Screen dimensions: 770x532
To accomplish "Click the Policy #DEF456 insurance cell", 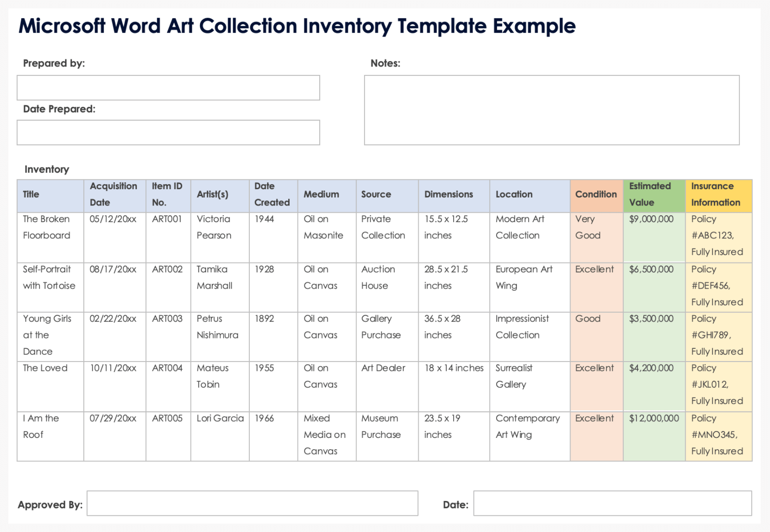I will [717, 286].
